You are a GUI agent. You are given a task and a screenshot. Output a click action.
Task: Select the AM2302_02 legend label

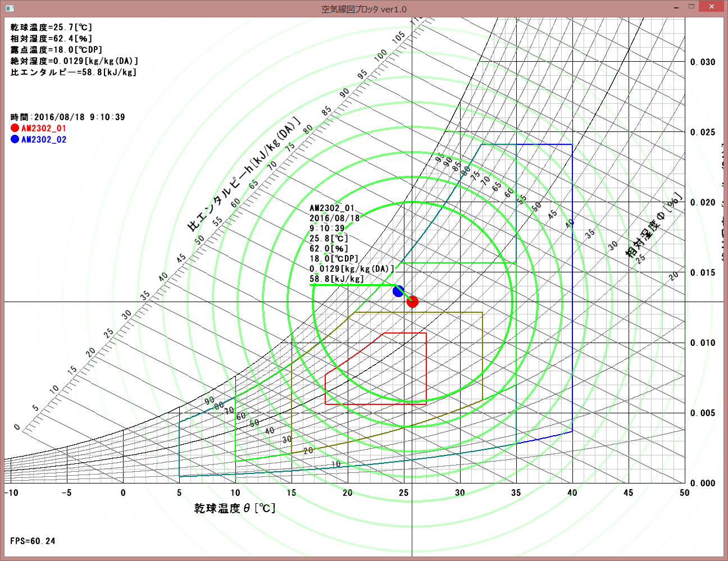tap(44, 139)
